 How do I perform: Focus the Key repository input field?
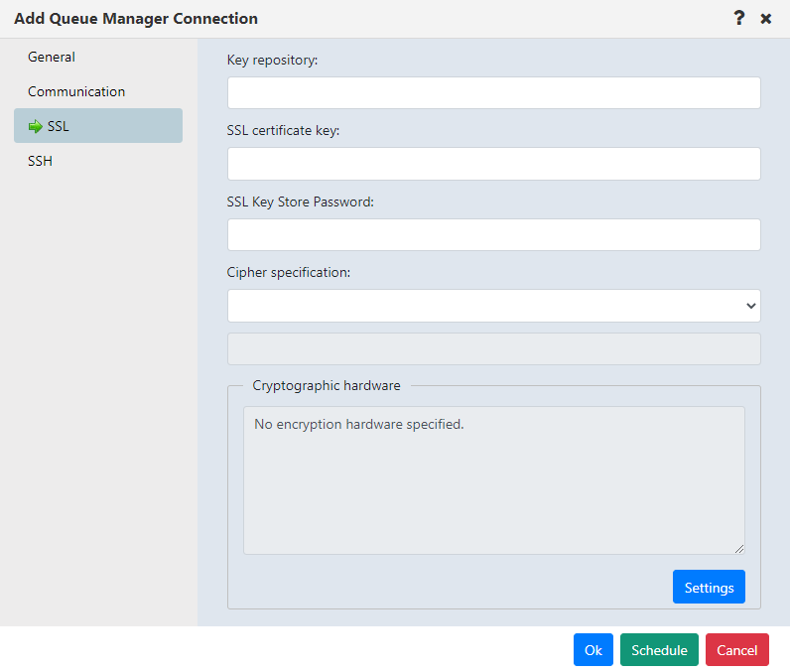(494, 92)
